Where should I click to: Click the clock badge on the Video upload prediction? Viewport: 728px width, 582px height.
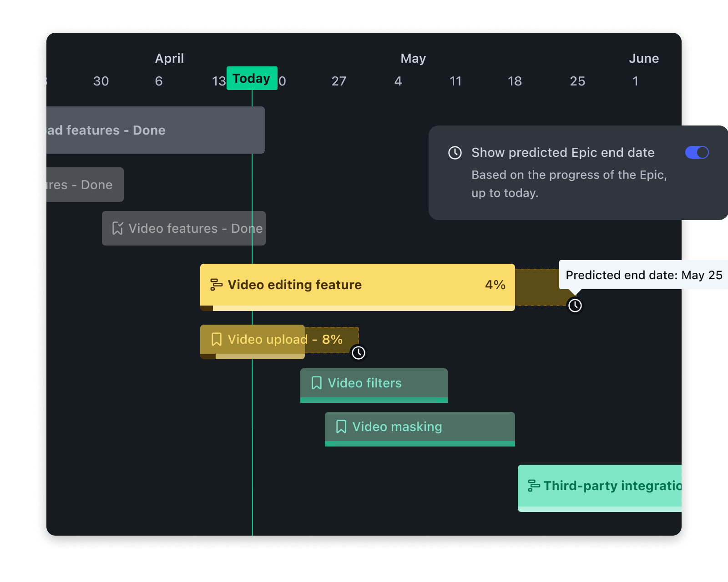click(x=359, y=352)
